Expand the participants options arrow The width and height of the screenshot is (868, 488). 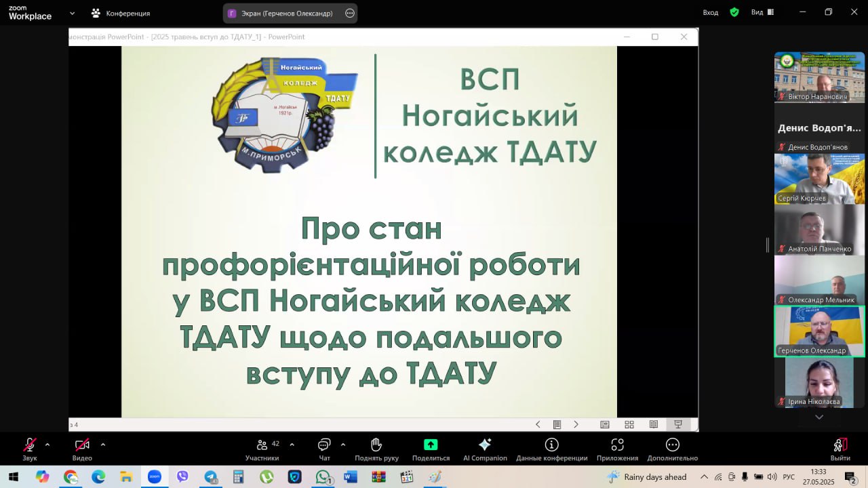(292, 445)
